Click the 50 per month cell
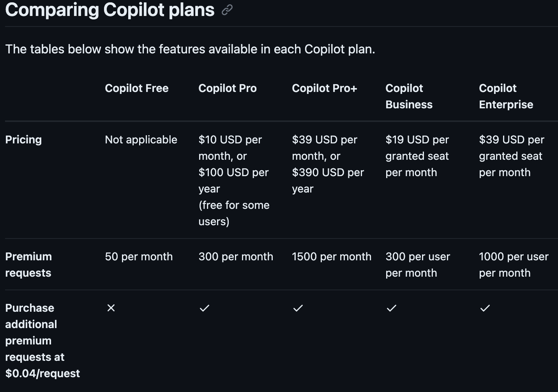The width and height of the screenshot is (558, 392). point(139,256)
